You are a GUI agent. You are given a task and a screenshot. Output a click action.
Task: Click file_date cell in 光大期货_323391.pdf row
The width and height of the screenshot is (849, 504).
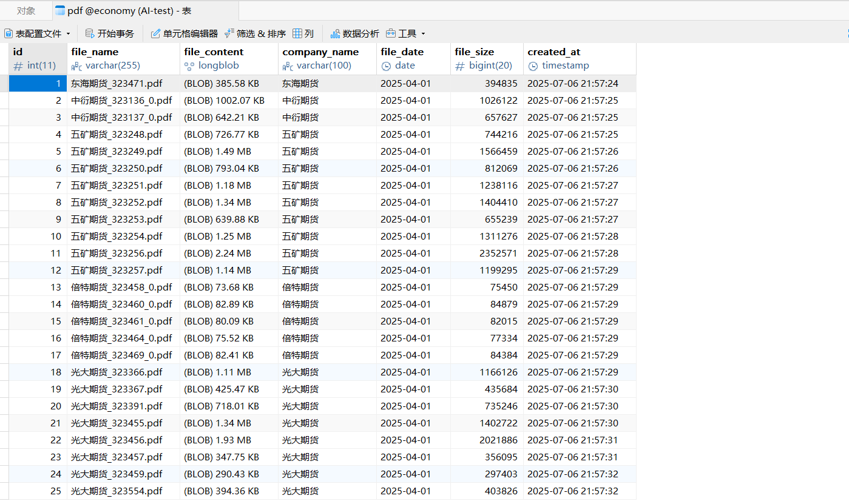point(413,406)
